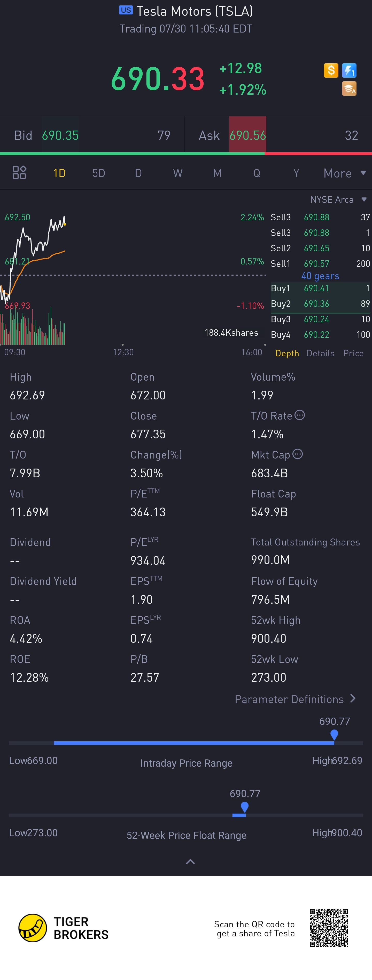Tap the blue lightning bolt icon

(x=349, y=70)
